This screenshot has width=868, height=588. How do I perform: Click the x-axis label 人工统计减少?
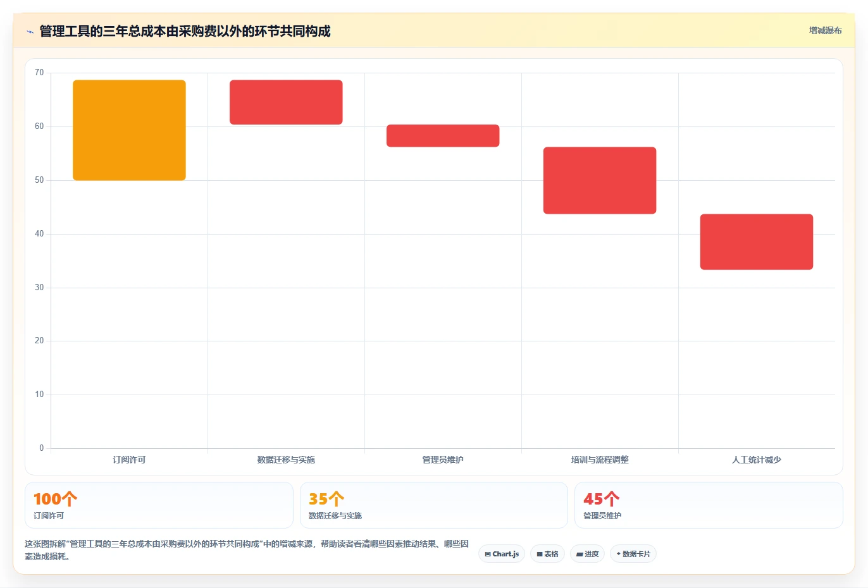(x=757, y=460)
